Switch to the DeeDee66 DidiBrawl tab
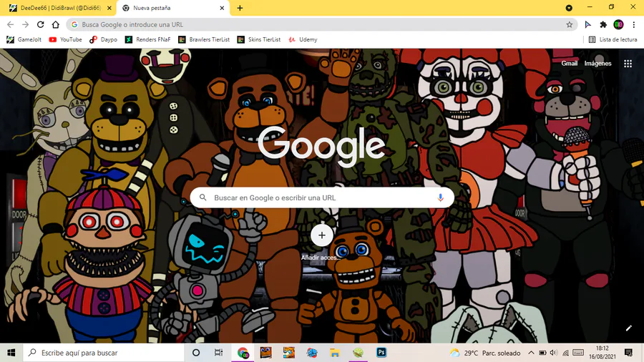The width and height of the screenshot is (644, 362). point(61,8)
